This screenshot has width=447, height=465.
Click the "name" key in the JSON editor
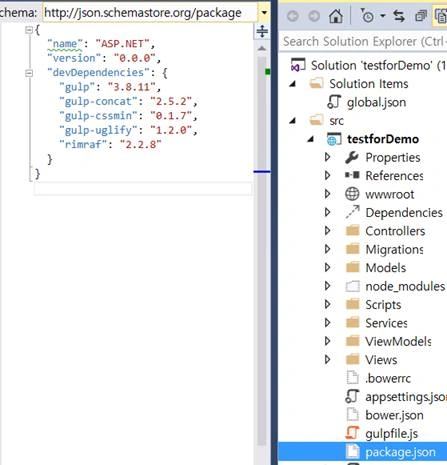pyautogui.click(x=65, y=44)
